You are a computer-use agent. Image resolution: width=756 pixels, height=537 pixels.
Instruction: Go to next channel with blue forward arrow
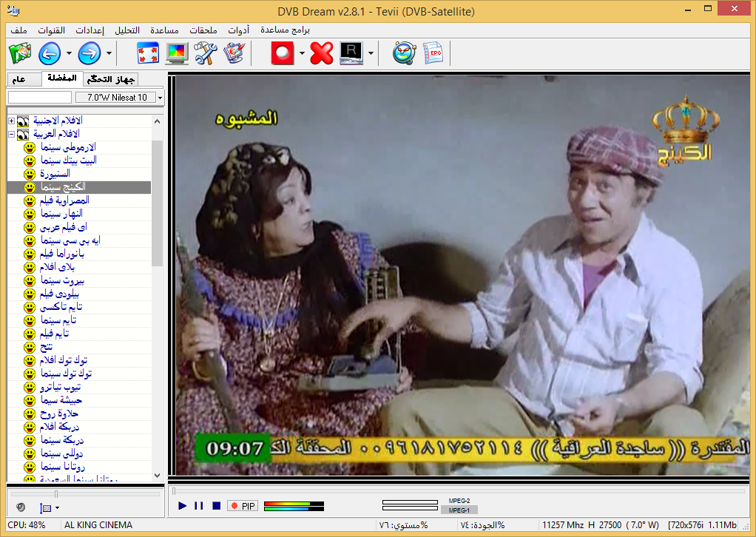tap(90, 53)
